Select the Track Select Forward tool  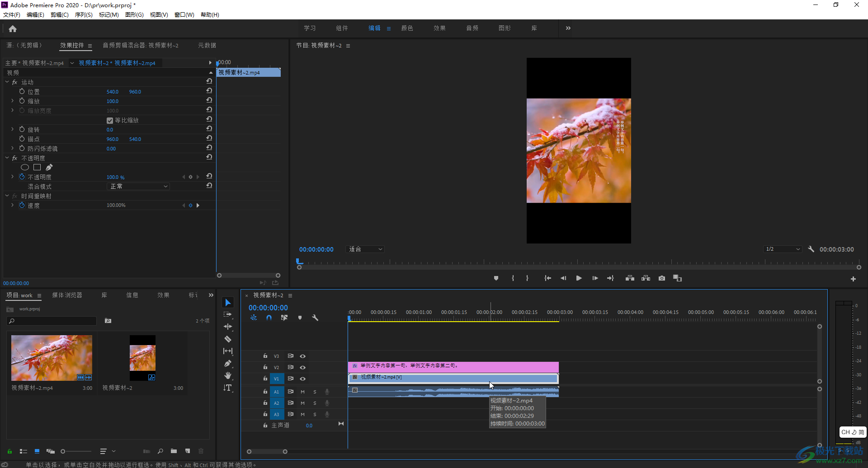228,314
